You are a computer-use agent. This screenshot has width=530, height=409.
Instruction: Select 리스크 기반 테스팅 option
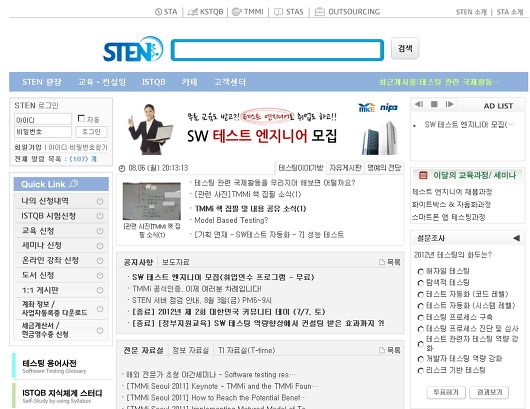click(420, 370)
